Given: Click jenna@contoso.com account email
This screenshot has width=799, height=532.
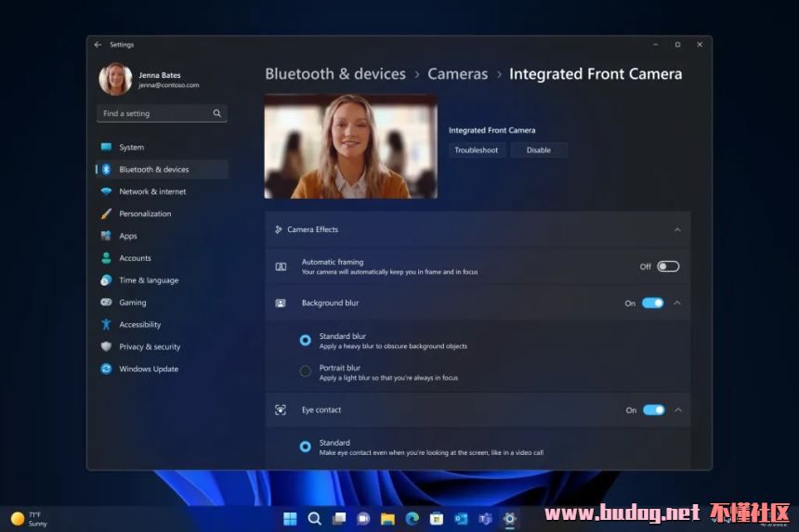Looking at the screenshot, I should point(169,85).
